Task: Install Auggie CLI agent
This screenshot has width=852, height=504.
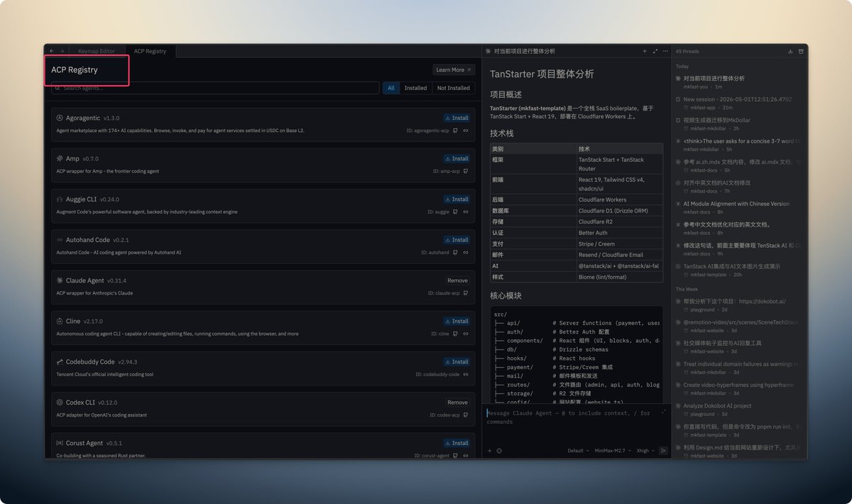Action: (457, 199)
